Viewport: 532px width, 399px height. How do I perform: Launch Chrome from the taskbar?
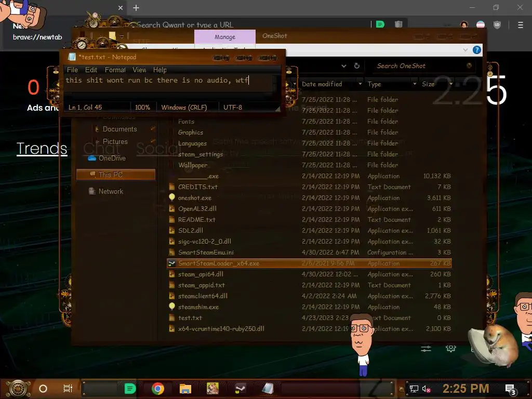158,389
